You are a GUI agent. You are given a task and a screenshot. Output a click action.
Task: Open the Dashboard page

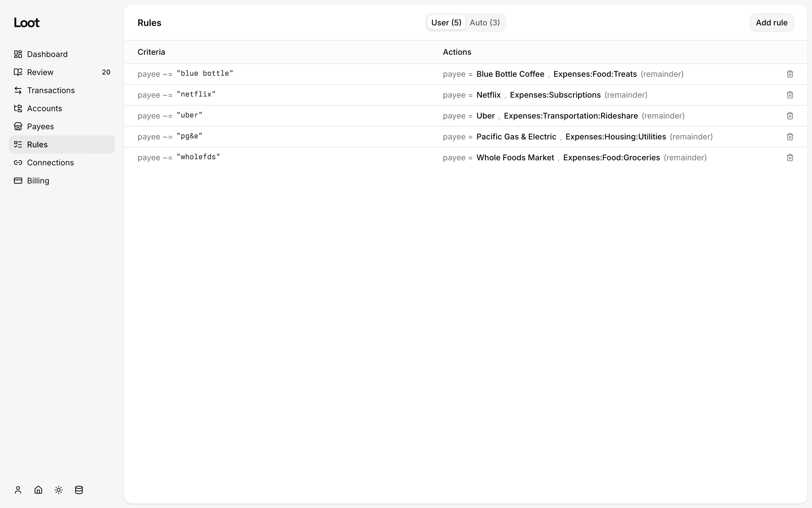point(62,54)
